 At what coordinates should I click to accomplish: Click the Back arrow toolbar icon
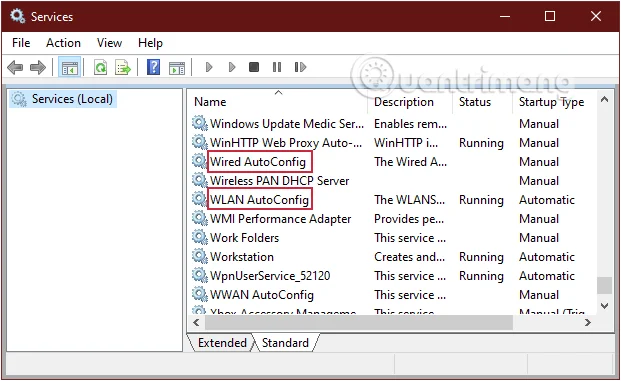pos(15,67)
